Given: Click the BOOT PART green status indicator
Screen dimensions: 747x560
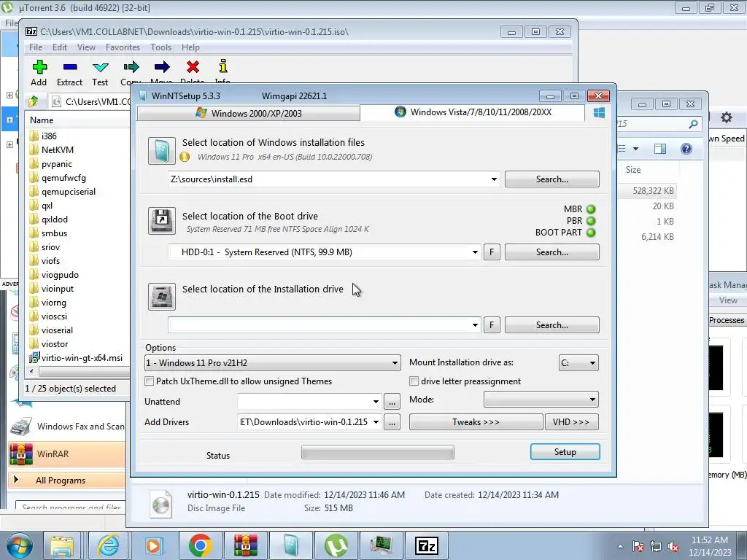Looking at the screenshot, I should 591,233.
